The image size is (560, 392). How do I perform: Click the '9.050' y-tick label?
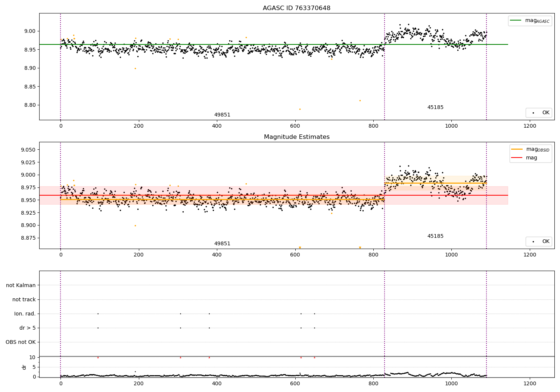pos(28,150)
